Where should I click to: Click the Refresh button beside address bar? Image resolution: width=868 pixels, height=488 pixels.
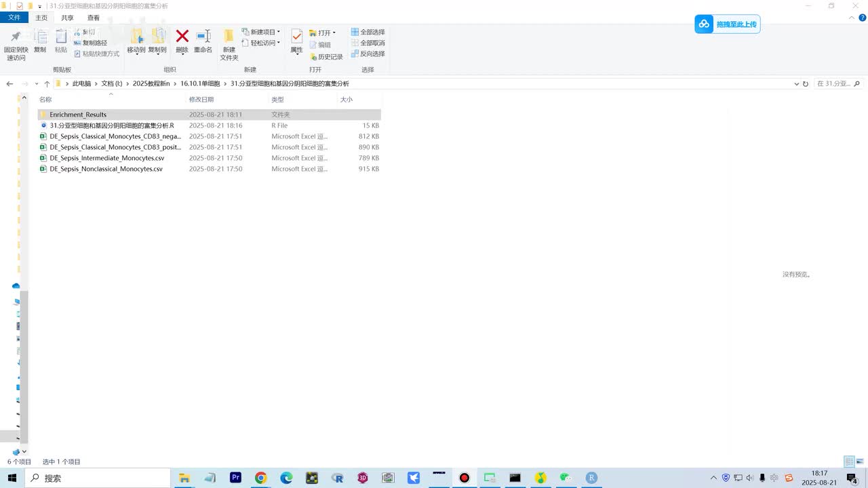[x=806, y=84]
